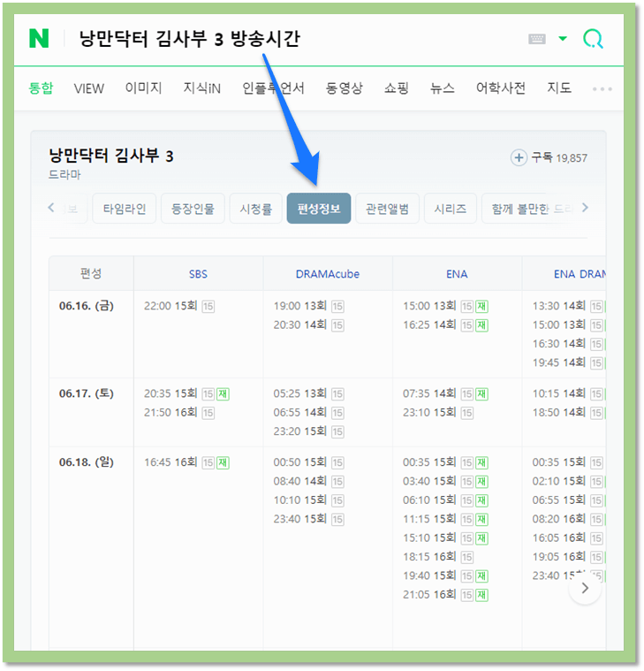Image resolution: width=644 pixels, height=671 pixels.
Task: Click the green search magnifier icon
Action: (x=593, y=39)
